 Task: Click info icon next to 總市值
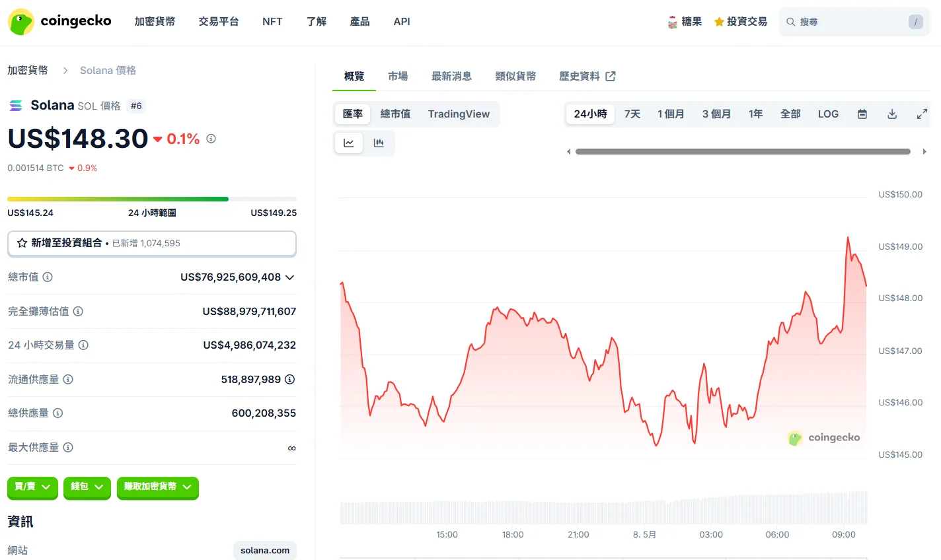pyautogui.click(x=48, y=277)
